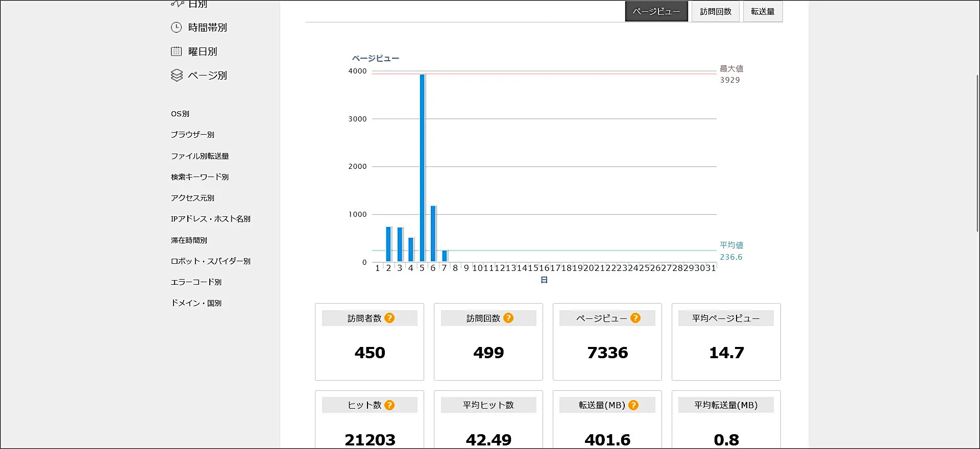The width and height of the screenshot is (980, 449).
Task: View the エラーコード別 page
Action: pos(196,282)
